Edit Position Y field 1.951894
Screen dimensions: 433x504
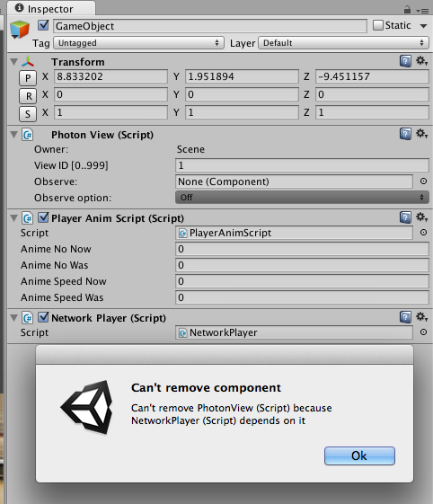click(242, 76)
